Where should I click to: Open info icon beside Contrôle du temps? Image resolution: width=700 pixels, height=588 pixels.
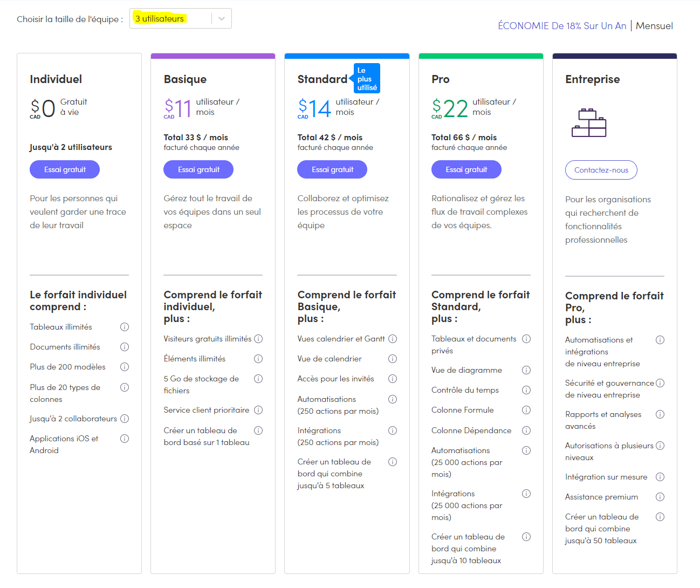pos(526,390)
